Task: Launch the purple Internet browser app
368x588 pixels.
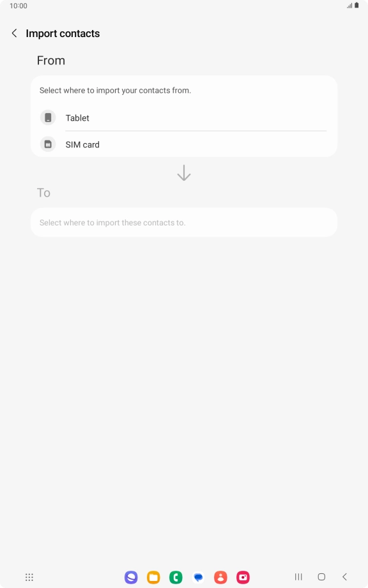Action: click(131, 577)
